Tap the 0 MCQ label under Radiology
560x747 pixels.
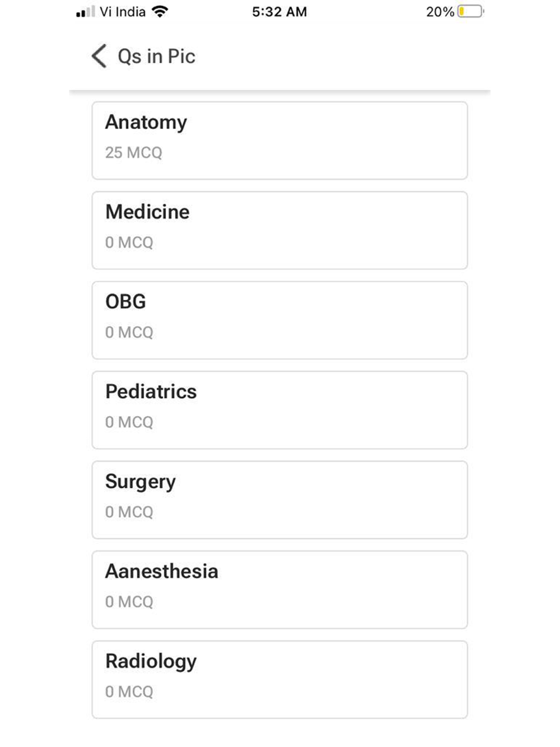(129, 692)
